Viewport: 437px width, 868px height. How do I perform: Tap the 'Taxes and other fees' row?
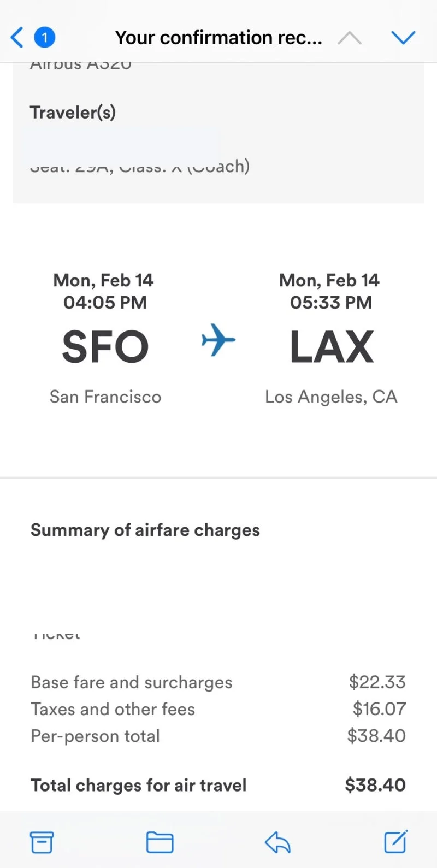point(218,709)
